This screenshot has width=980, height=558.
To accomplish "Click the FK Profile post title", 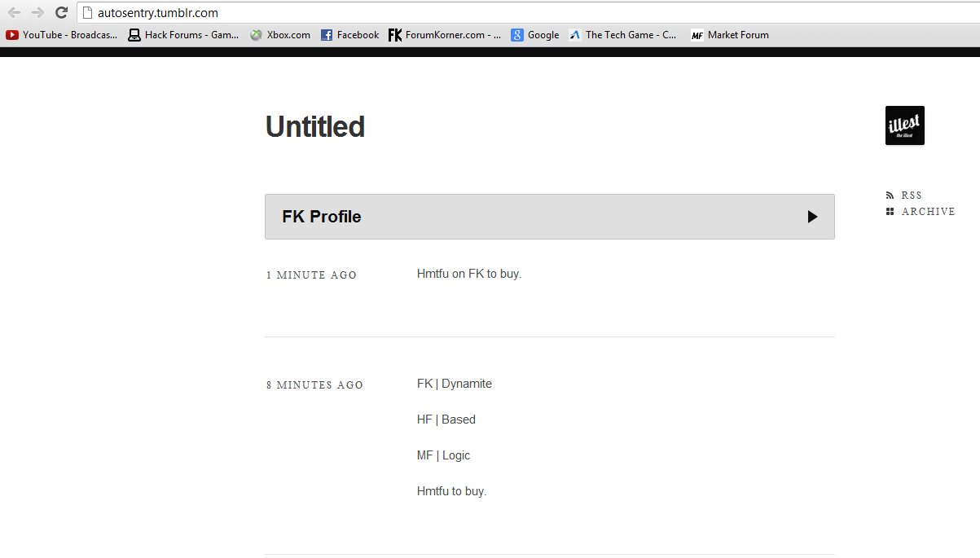I will coord(322,217).
